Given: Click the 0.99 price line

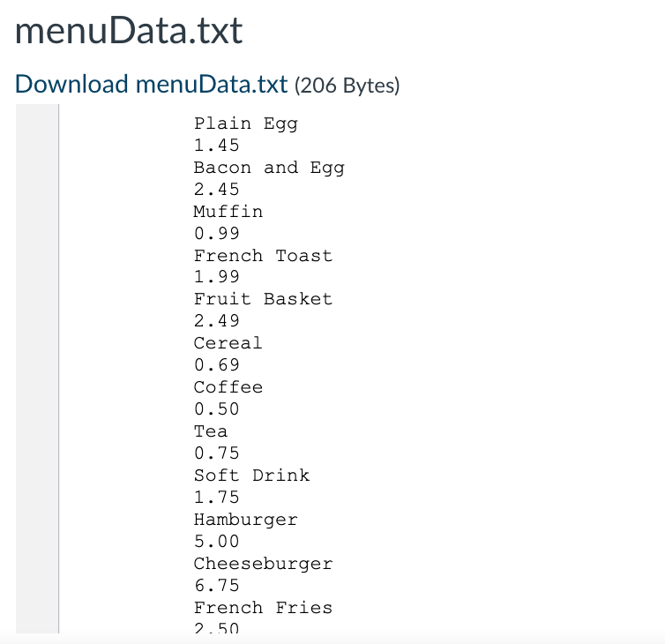Looking at the screenshot, I should click(217, 233).
